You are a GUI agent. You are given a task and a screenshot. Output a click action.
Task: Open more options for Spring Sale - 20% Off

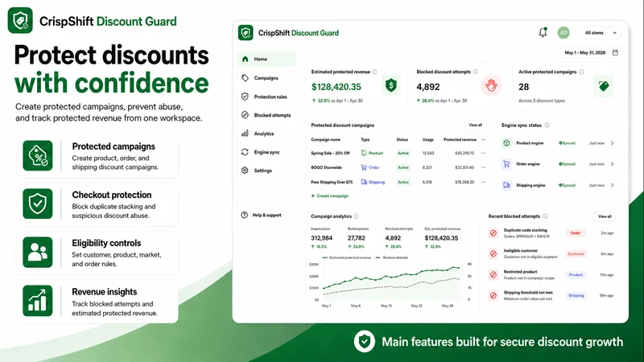click(484, 153)
